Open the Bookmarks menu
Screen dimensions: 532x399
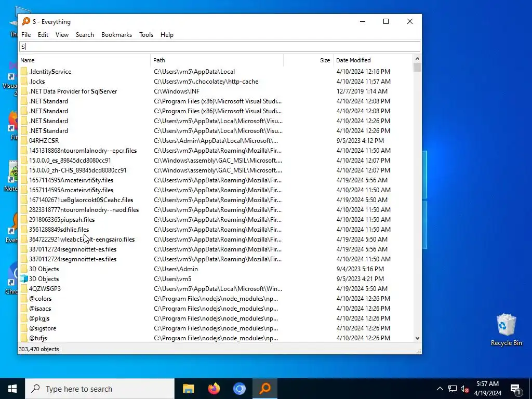pyautogui.click(x=116, y=35)
